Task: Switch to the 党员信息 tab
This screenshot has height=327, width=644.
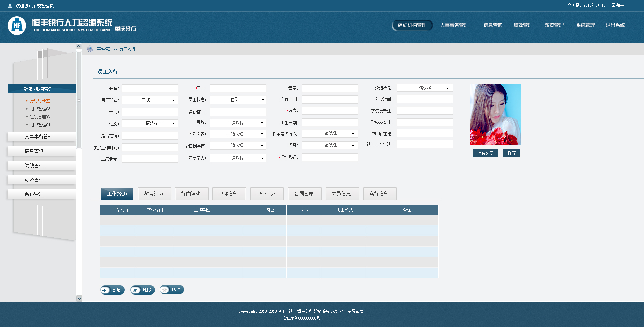Action: click(x=342, y=194)
